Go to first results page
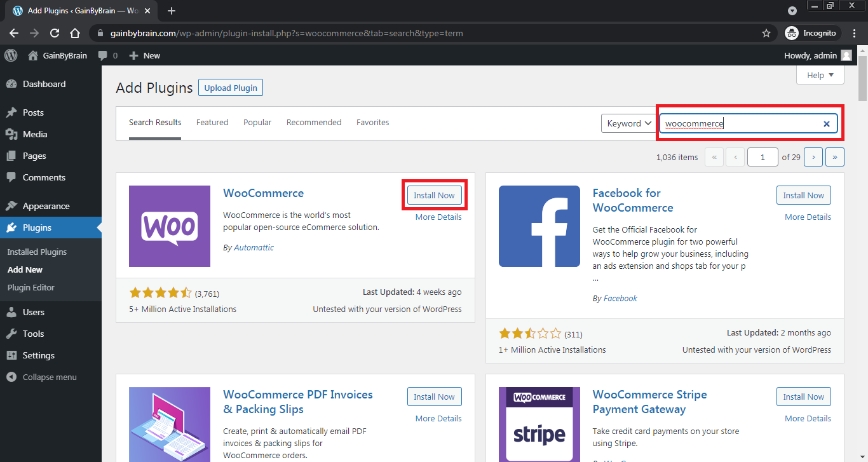Viewport: 868px width, 462px height. click(x=714, y=157)
